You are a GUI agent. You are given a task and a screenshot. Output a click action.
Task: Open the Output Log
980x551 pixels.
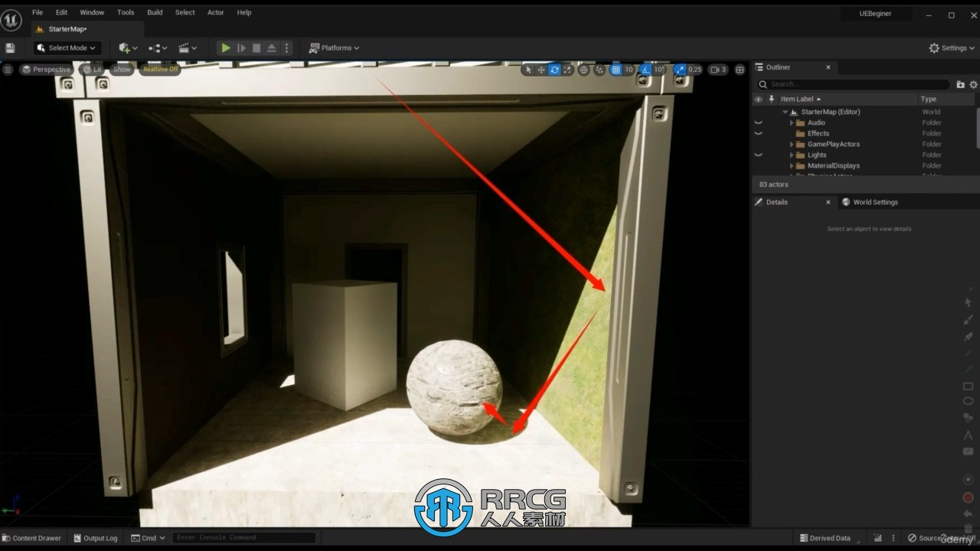click(x=96, y=538)
